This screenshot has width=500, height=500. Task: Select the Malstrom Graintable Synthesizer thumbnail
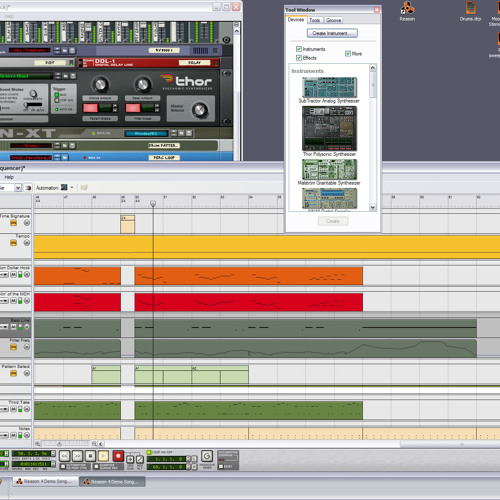point(329,169)
